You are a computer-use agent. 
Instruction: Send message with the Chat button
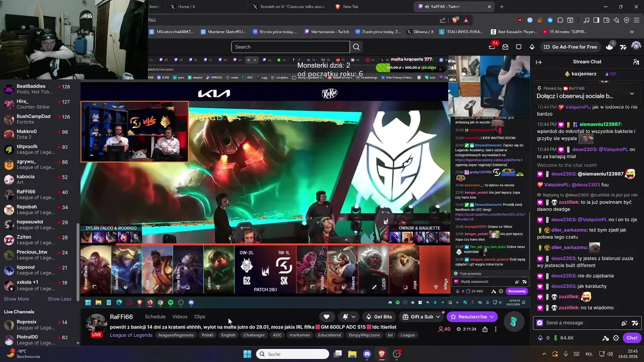[632, 338]
